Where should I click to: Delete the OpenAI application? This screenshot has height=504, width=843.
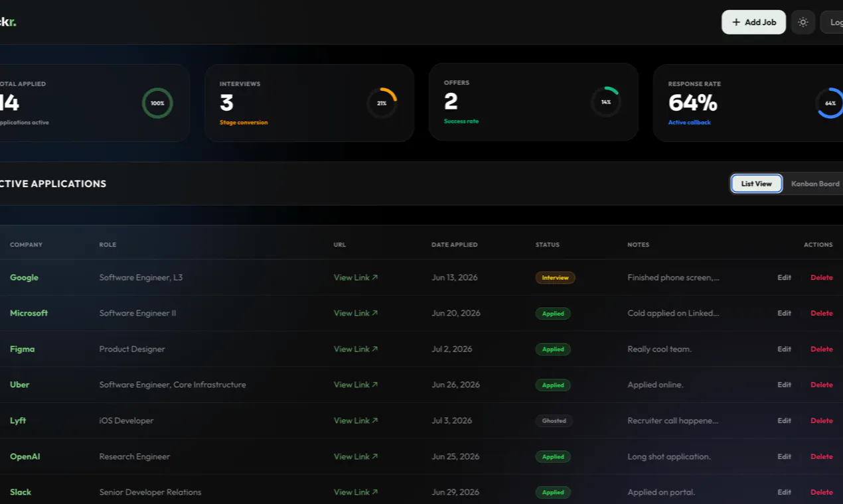point(822,456)
